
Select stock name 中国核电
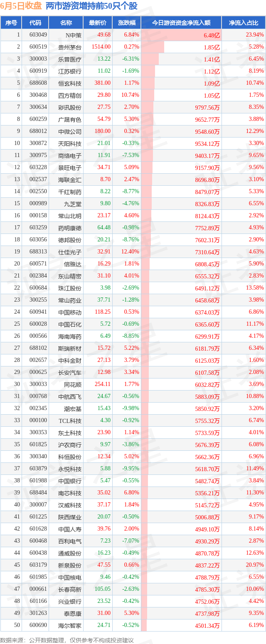[70, 577]
